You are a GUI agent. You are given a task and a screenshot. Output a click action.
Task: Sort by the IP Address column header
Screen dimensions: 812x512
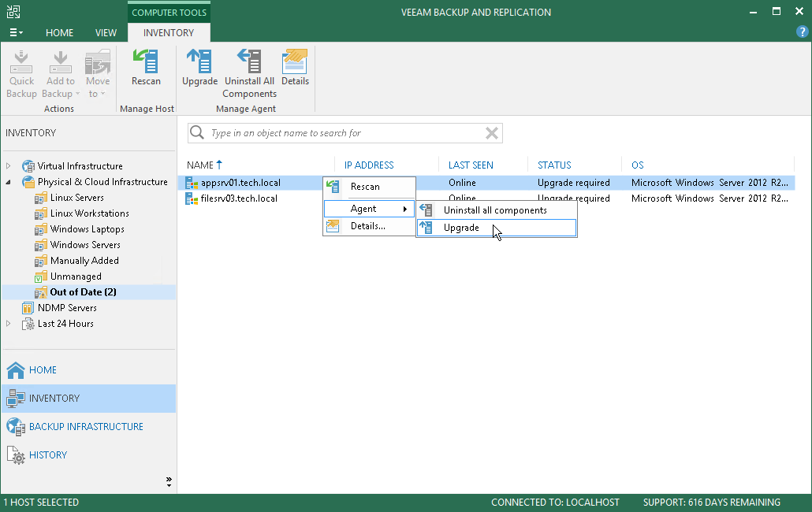[x=369, y=165]
